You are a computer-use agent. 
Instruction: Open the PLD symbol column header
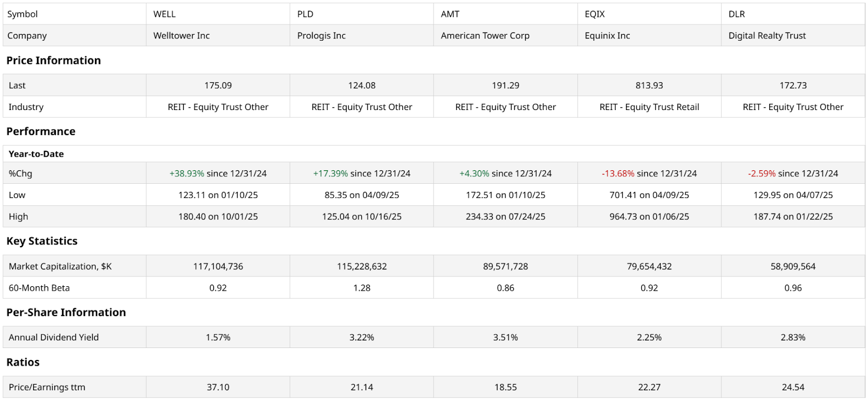coord(305,14)
